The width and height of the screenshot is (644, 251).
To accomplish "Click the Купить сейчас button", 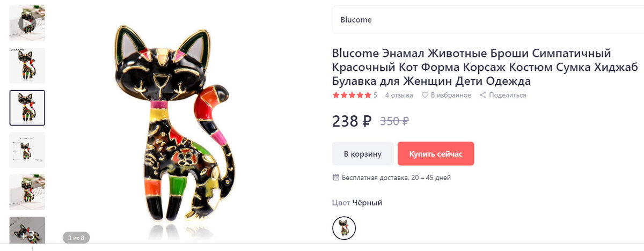I will [436, 153].
